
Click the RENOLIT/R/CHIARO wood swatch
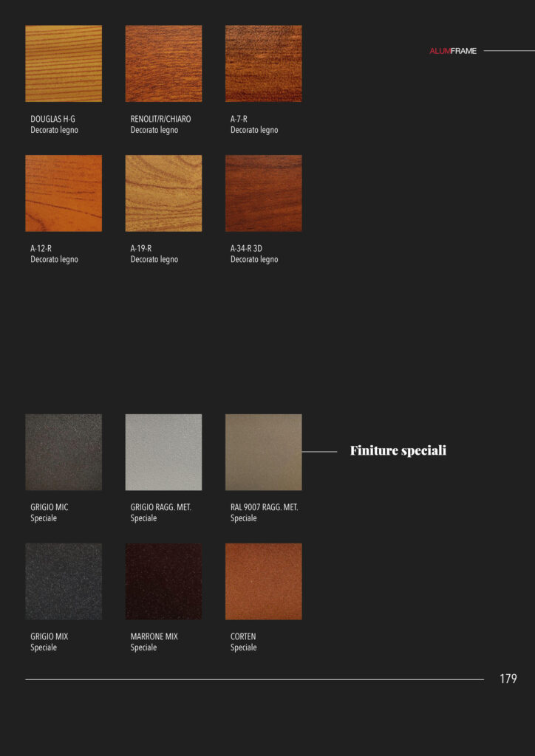[163, 63]
